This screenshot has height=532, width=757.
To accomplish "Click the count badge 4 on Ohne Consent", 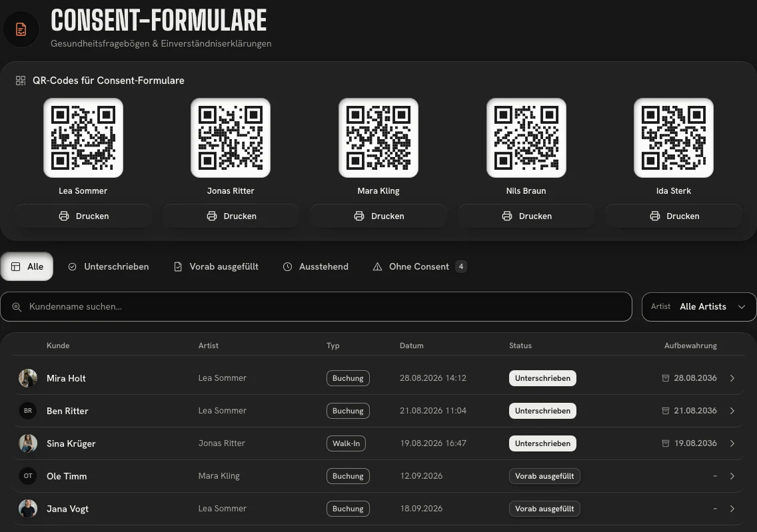I will click(x=461, y=267).
